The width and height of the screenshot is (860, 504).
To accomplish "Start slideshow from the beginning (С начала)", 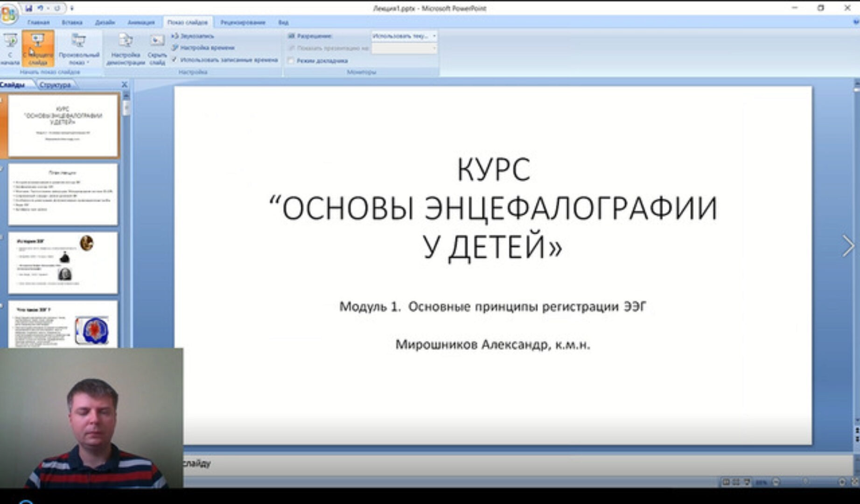I will [x=9, y=49].
